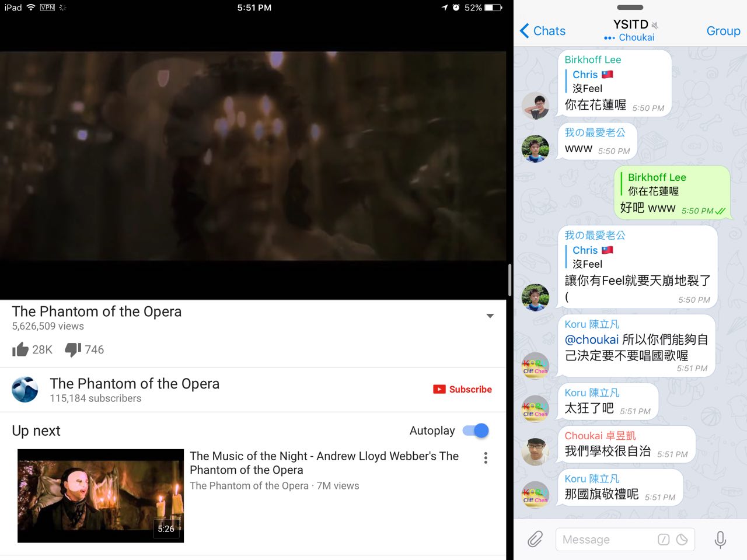The height and width of the screenshot is (560, 747).
Task: Check the battery indicator in status bar
Action: [x=493, y=8]
